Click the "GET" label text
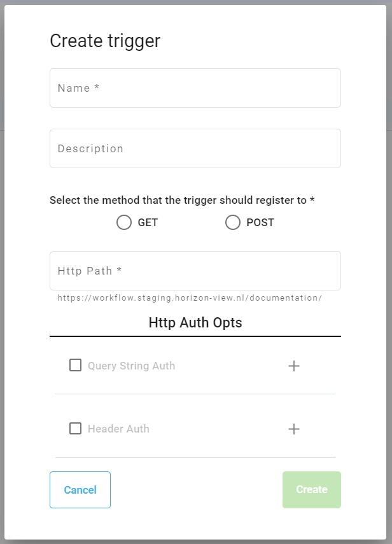 (x=148, y=223)
